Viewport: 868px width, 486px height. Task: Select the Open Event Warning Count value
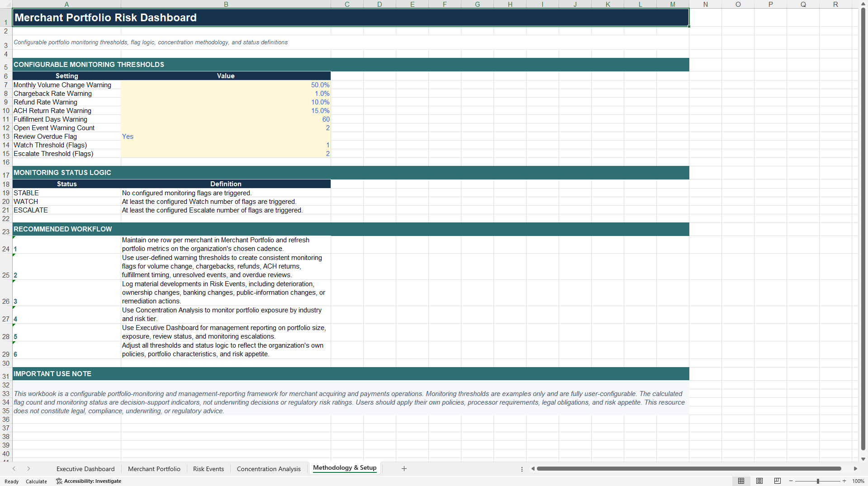coord(226,128)
